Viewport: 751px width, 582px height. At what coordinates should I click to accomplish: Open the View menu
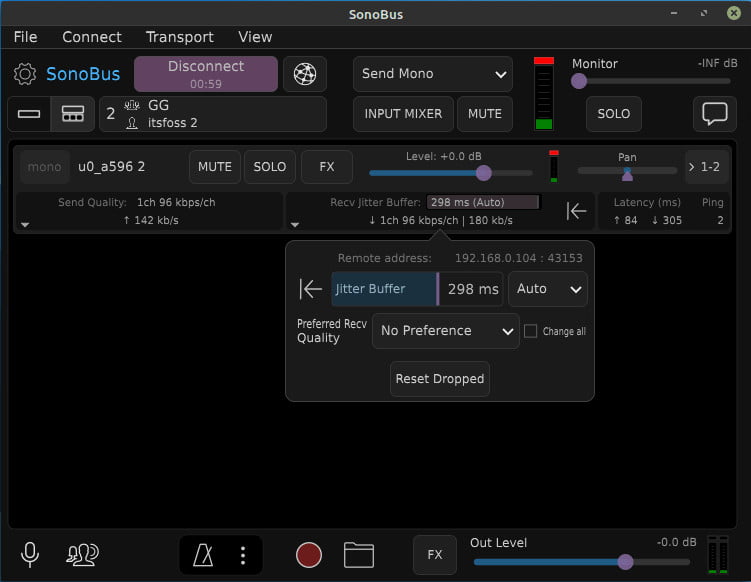(x=255, y=37)
